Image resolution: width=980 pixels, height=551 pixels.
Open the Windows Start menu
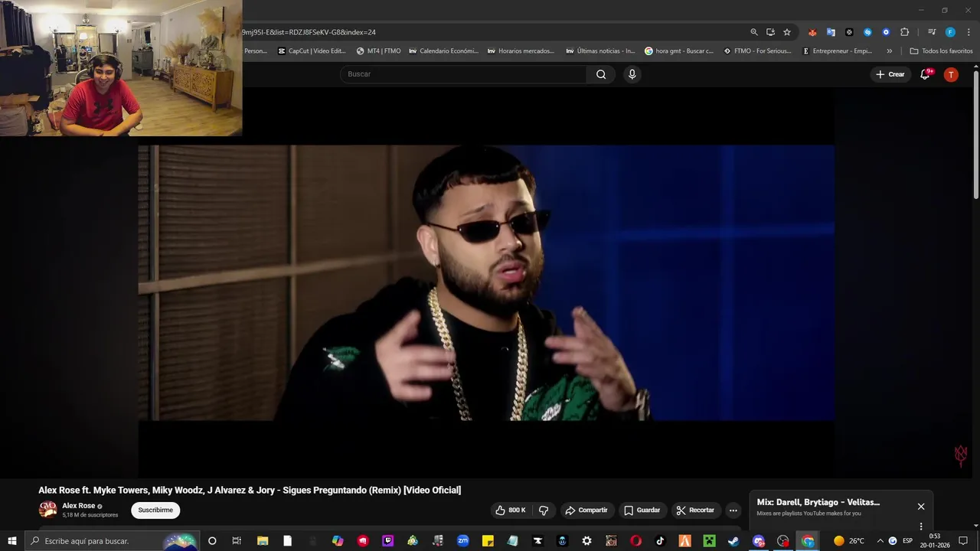point(12,541)
